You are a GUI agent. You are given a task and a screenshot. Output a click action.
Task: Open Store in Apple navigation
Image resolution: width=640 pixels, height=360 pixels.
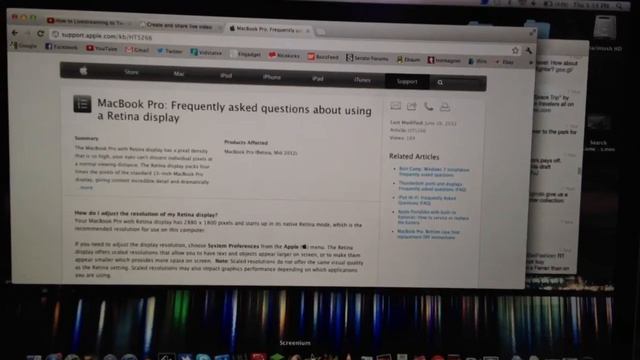(x=131, y=72)
